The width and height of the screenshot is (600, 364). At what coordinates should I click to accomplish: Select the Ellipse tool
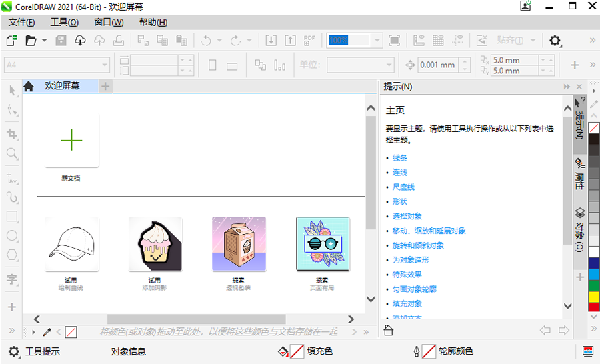[x=12, y=235]
